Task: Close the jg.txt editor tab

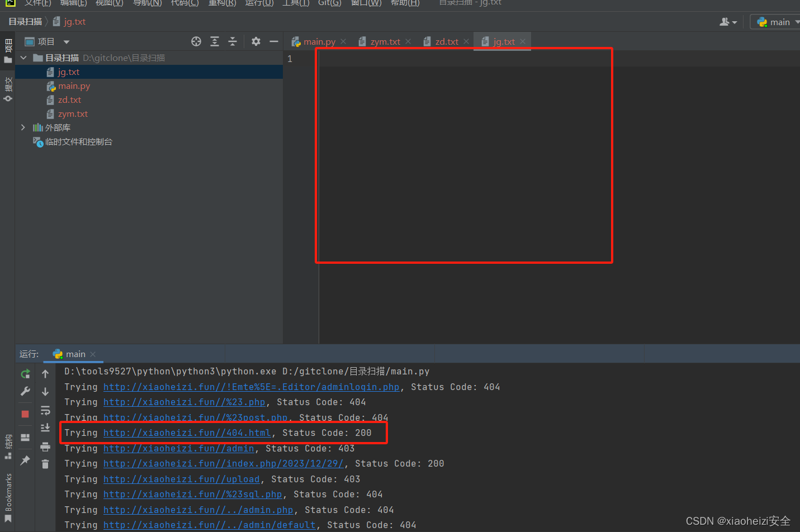Action: [x=523, y=41]
